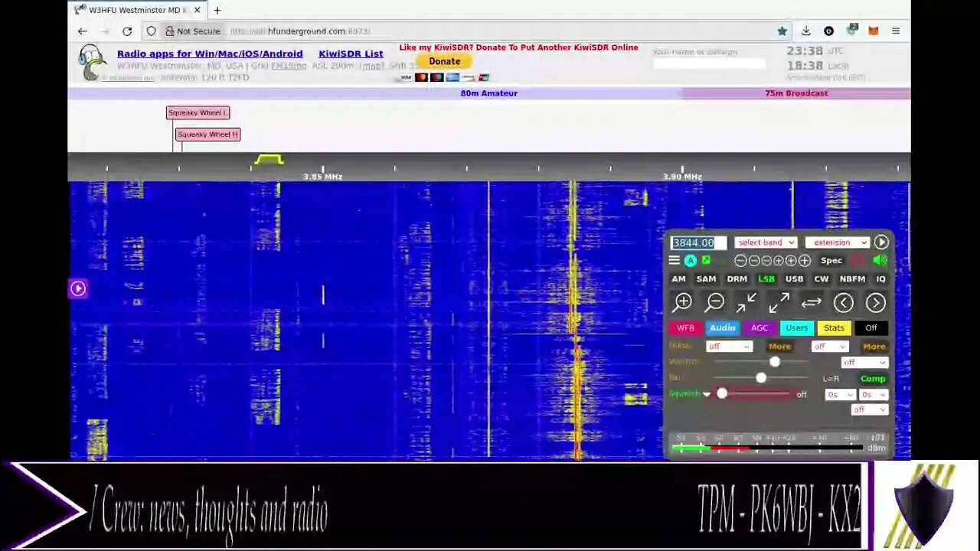Open the off dropdown right of volume slider
980x551 pixels.
pyautogui.click(x=864, y=363)
